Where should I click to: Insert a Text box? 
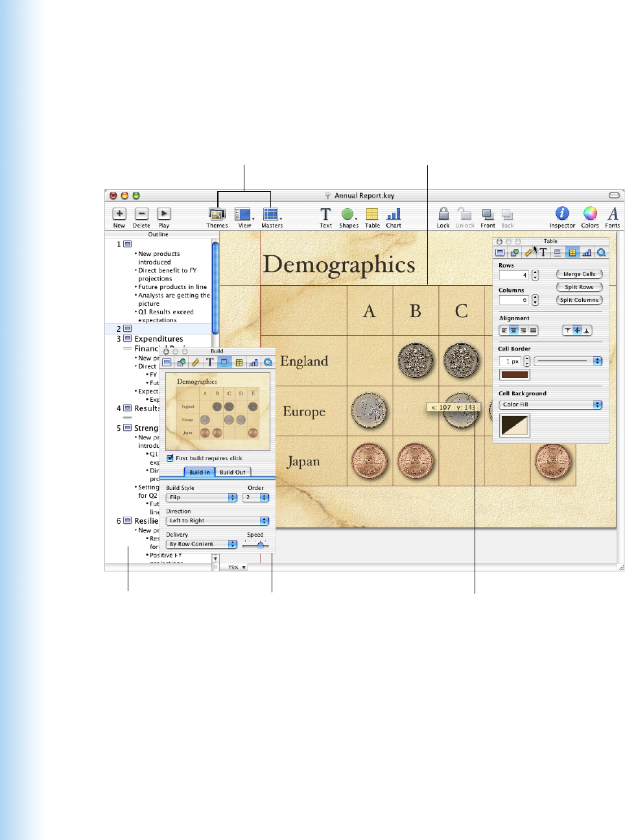pos(325,215)
